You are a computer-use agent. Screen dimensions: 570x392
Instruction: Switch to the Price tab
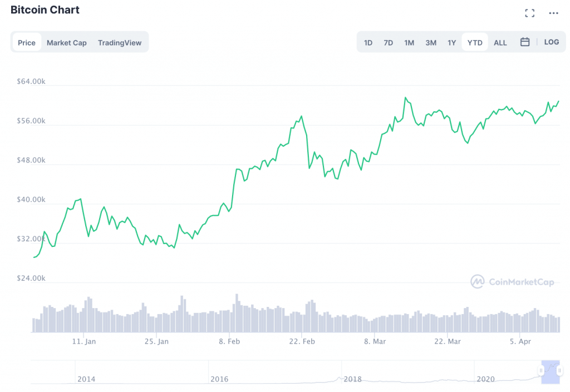[27, 43]
